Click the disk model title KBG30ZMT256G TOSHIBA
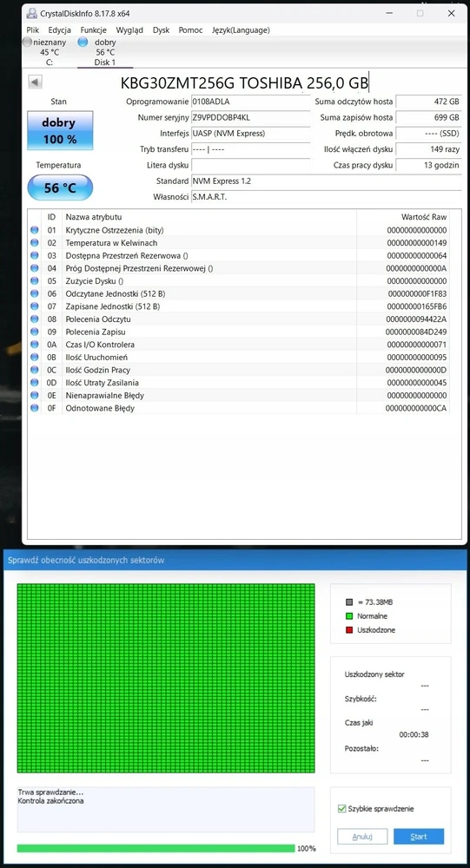This screenshot has height=868, width=470. (x=244, y=83)
